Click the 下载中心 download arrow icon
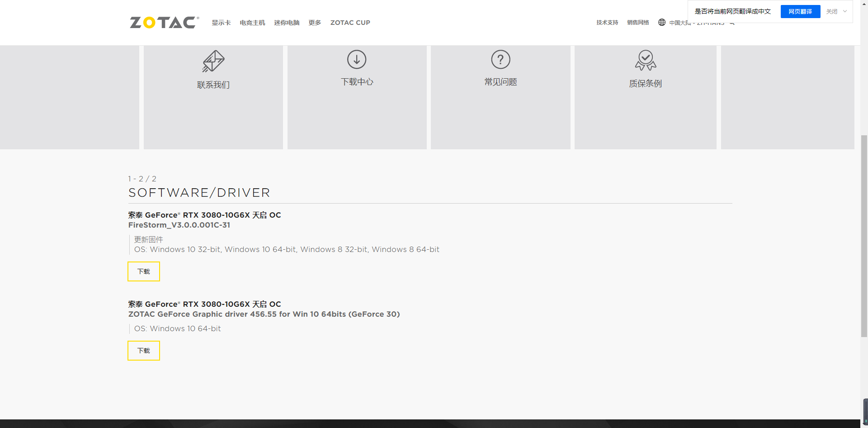This screenshot has height=428, width=868. [357, 59]
